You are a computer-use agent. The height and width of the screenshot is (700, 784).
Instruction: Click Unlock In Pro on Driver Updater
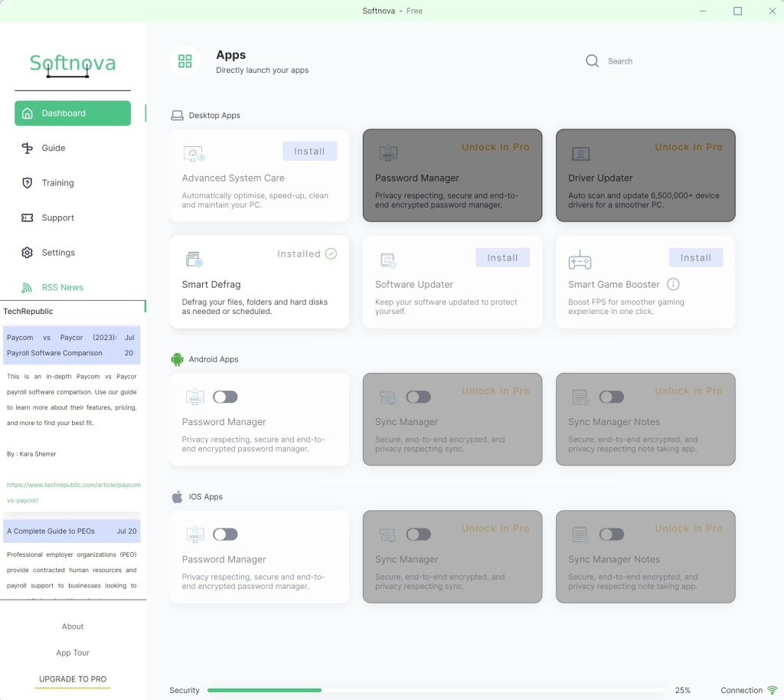click(x=688, y=147)
